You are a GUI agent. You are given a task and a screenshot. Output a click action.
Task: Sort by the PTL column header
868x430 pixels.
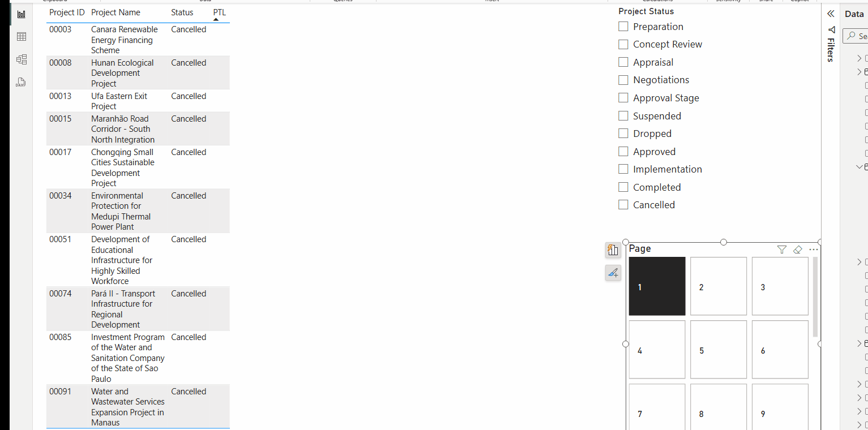pyautogui.click(x=219, y=12)
